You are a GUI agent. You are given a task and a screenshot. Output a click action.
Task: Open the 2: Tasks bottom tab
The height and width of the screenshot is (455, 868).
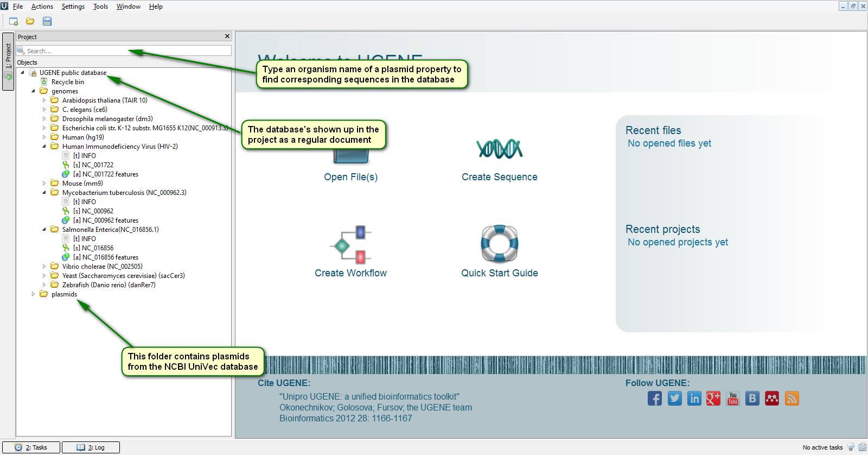pos(31,447)
